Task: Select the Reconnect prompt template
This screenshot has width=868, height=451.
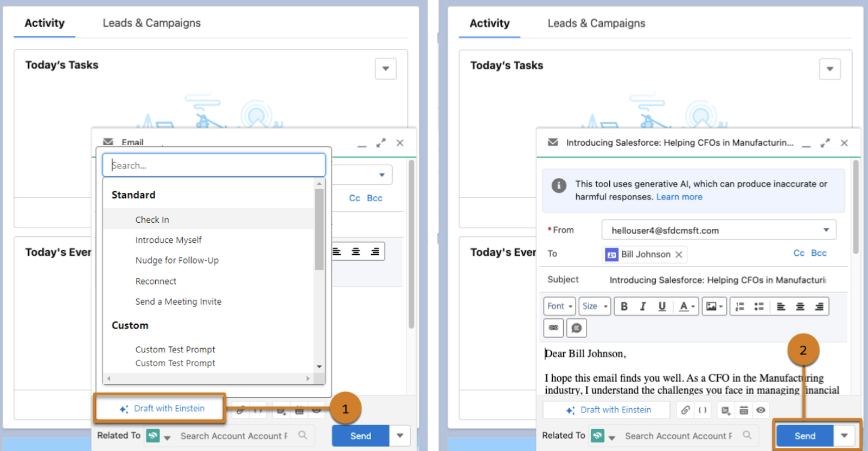Action: pyautogui.click(x=208, y=281)
